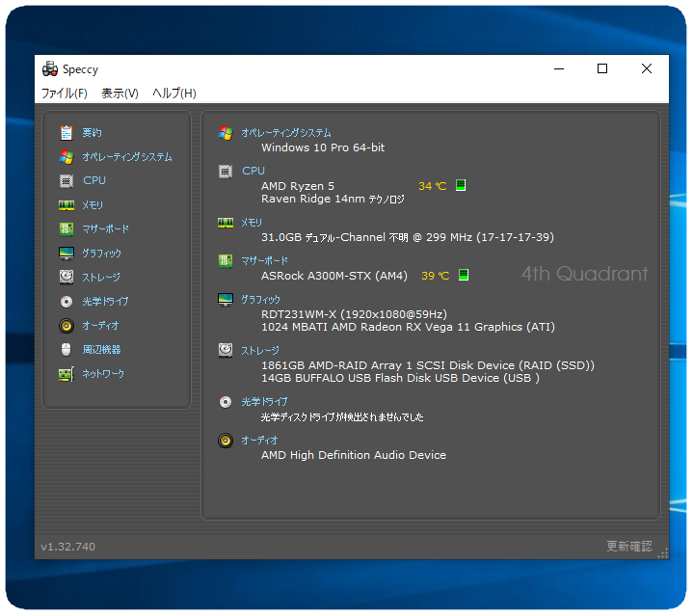Maximize the Speccy window
This screenshot has width=693, height=616.
pyautogui.click(x=602, y=69)
